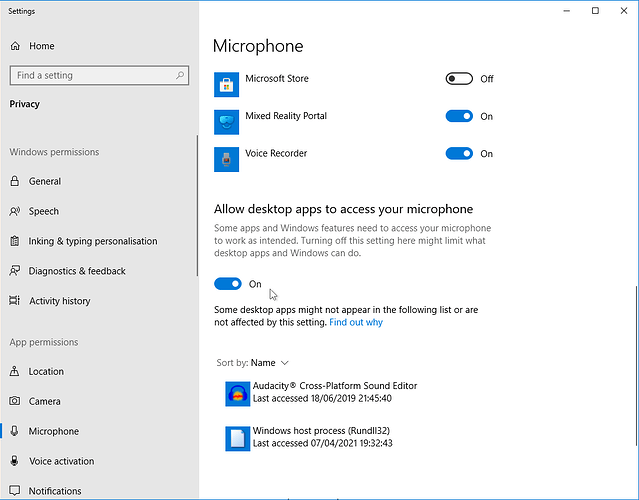Disable Voice Recorder microphone toggle
The width and height of the screenshot is (639, 500).
(459, 154)
